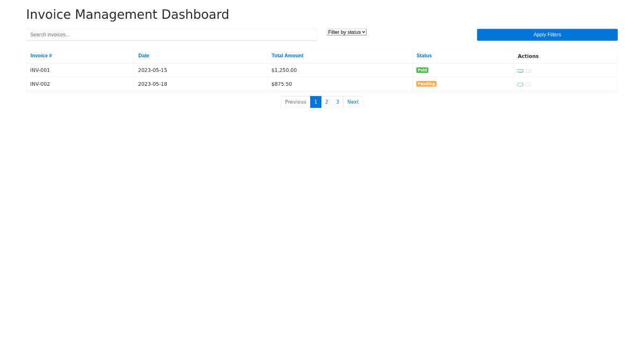Sort by the Invoice # column header
Screen dimensions: 644x338
(41, 55)
